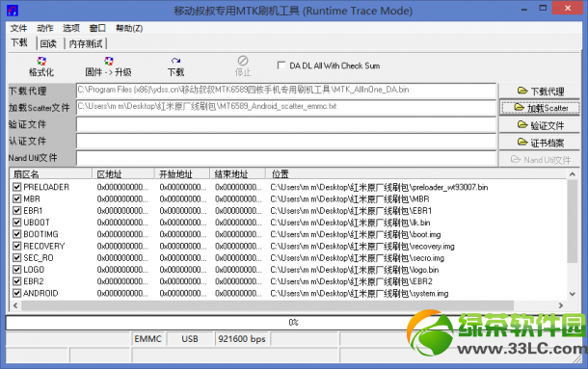Image resolution: width=588 pixels, height=369 pixels.
Task: Select the recovery.img location path
Action: point(362,246)
